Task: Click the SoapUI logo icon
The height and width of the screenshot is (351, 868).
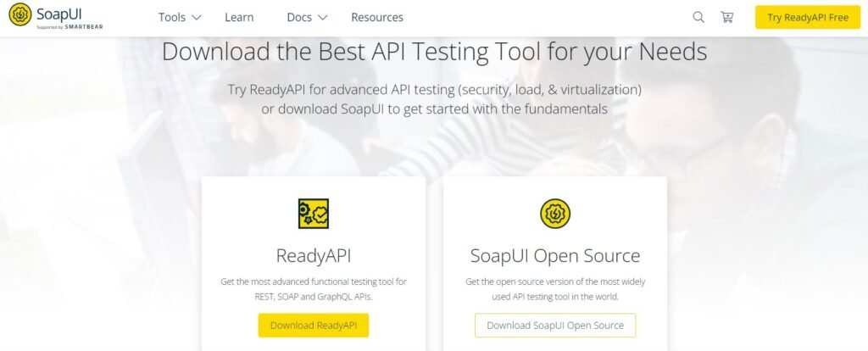Action: [20, 15]
